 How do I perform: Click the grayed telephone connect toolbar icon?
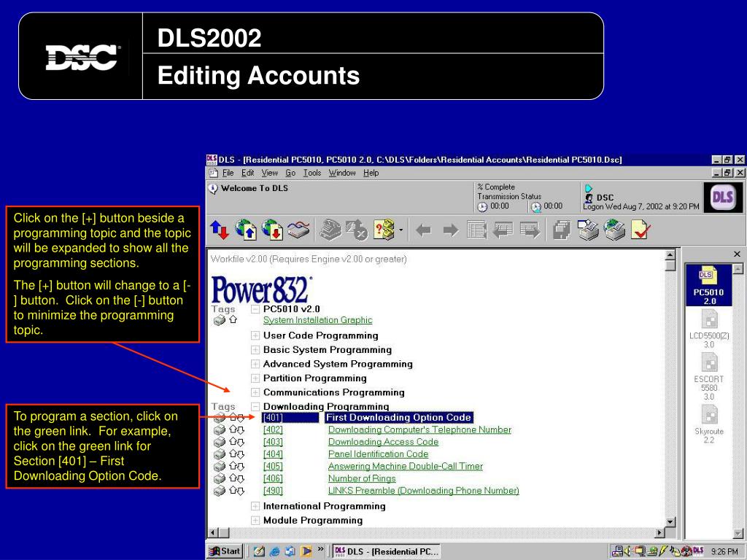(331, 230)
